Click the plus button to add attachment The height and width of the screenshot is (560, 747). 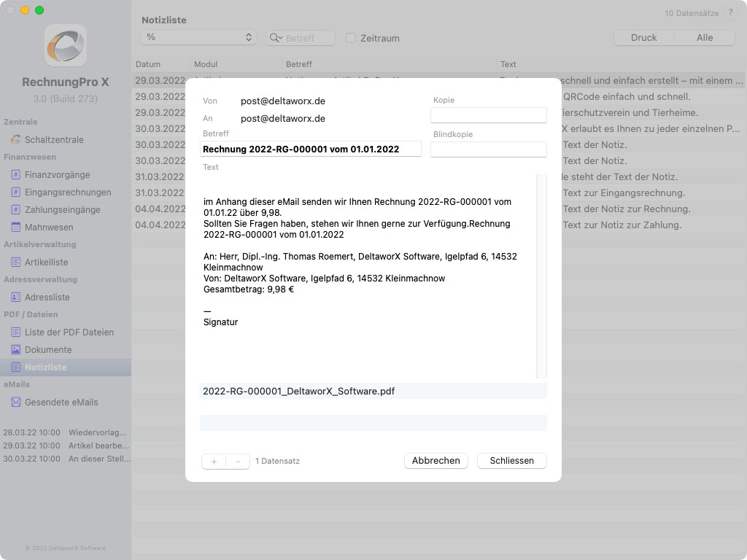tap(214, 462)
